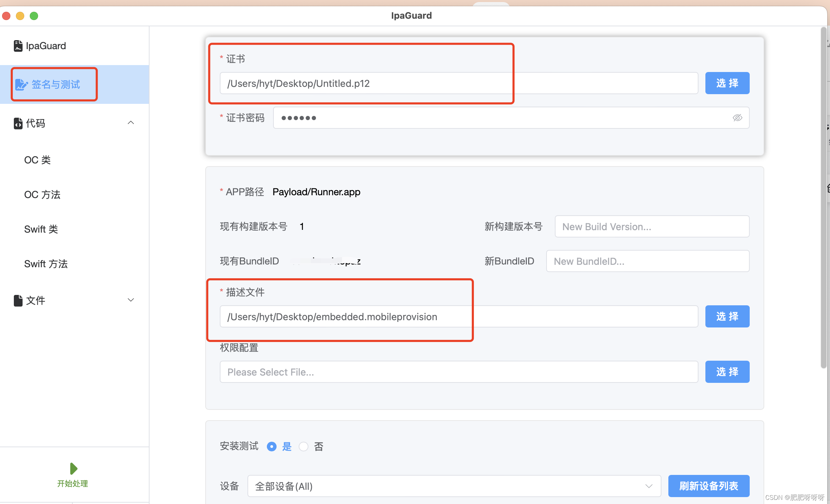This screenshot has width=830, height=504.
Task: Click the mobileprovision path input field
Action: coord(459,316)
